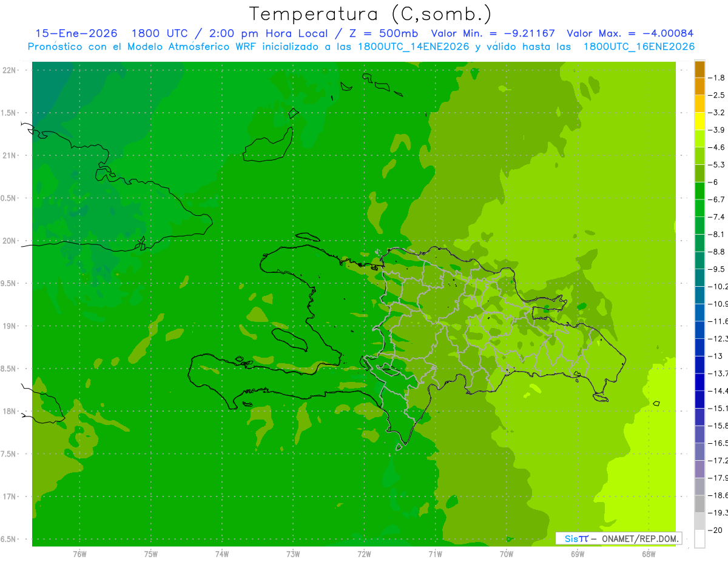The image size is (728, 562).
Task: Click the '76W' longitude axis label
Action: coord(79,554)
